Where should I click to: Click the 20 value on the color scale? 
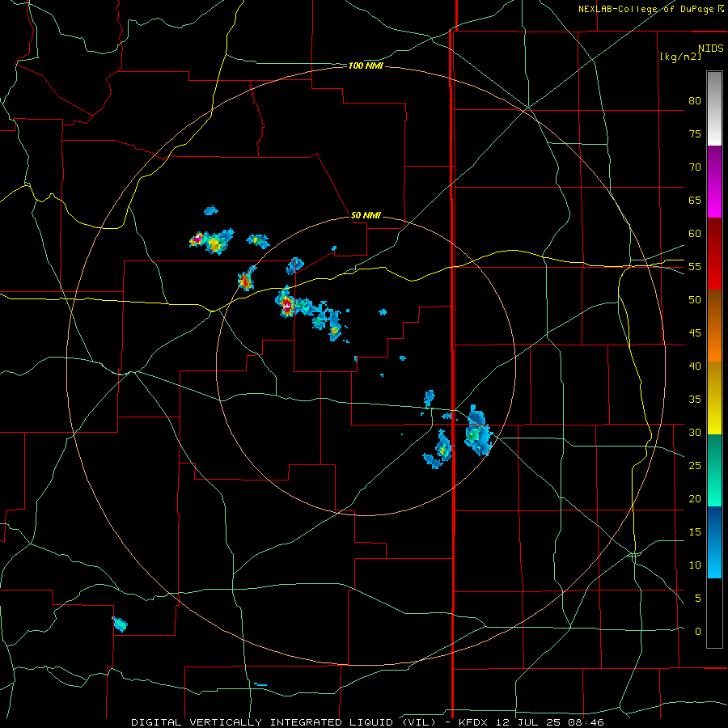695,498
